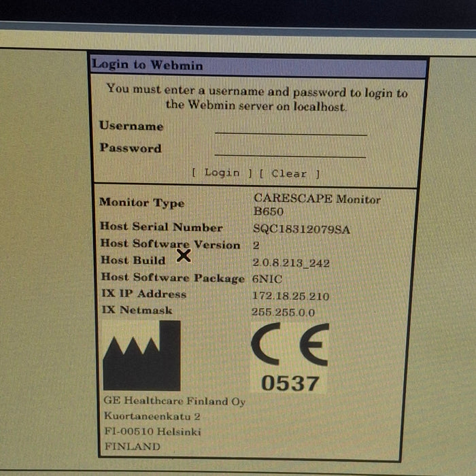Click the 'You must enter a username' instruction text
Image resolution: width=476 pixels, height=476 pixels.
pyautogui.click(x=257, y=98)
